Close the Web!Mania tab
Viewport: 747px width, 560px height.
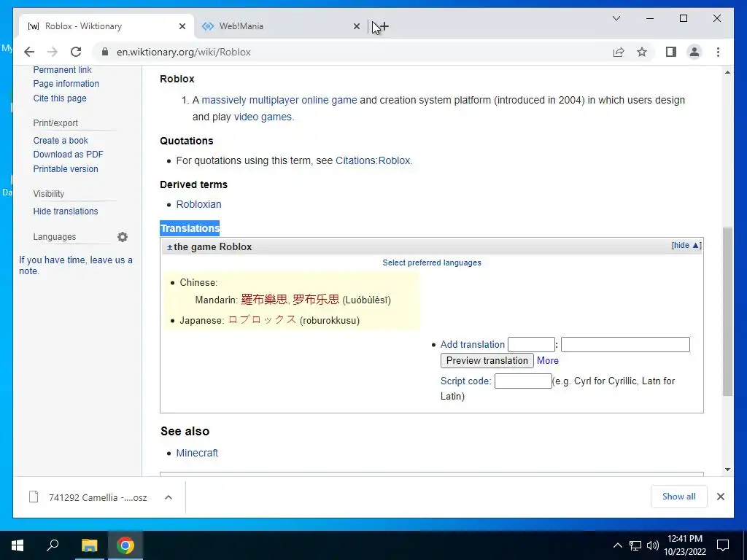tap(356, 27)
